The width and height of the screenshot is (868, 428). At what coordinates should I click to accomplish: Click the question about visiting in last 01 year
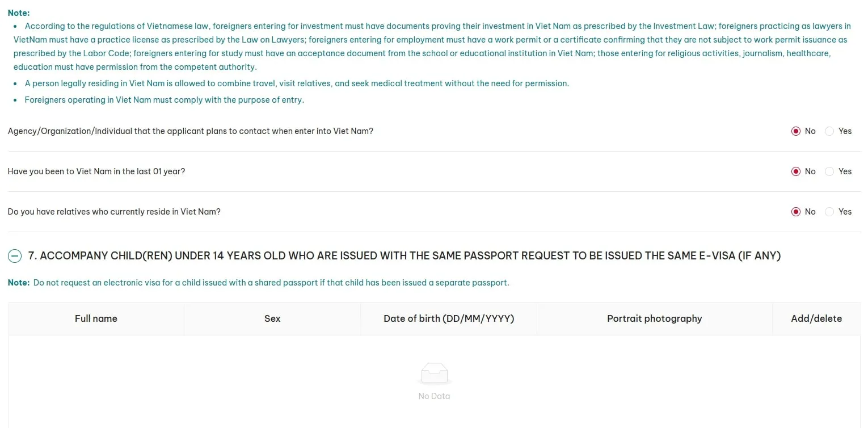[96, 171]
